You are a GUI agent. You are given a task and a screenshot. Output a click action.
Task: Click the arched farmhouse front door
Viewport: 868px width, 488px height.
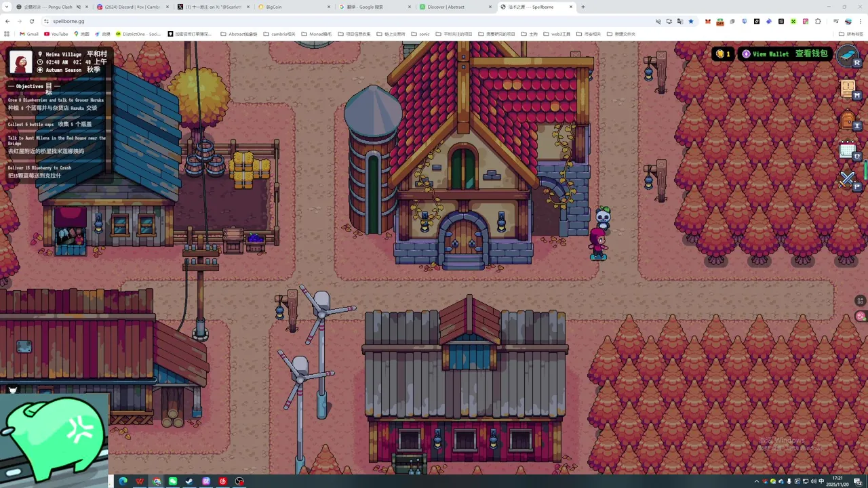[464, 239]
